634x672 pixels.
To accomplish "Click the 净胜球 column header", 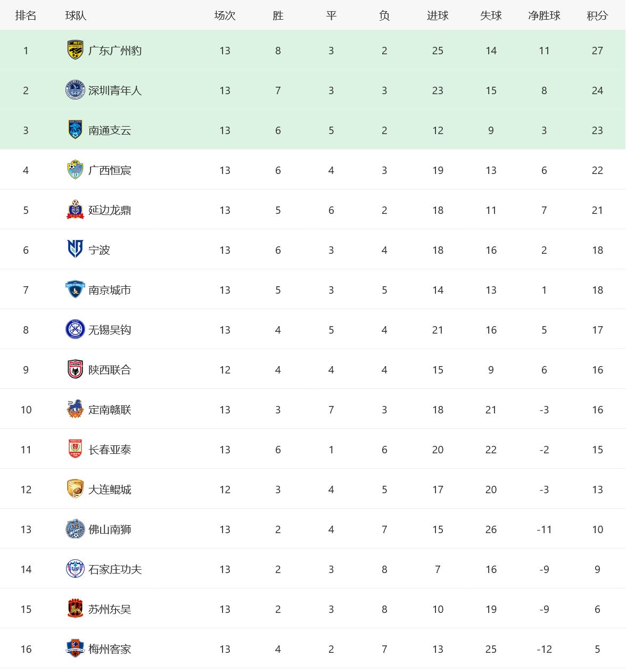I will 544,15.
